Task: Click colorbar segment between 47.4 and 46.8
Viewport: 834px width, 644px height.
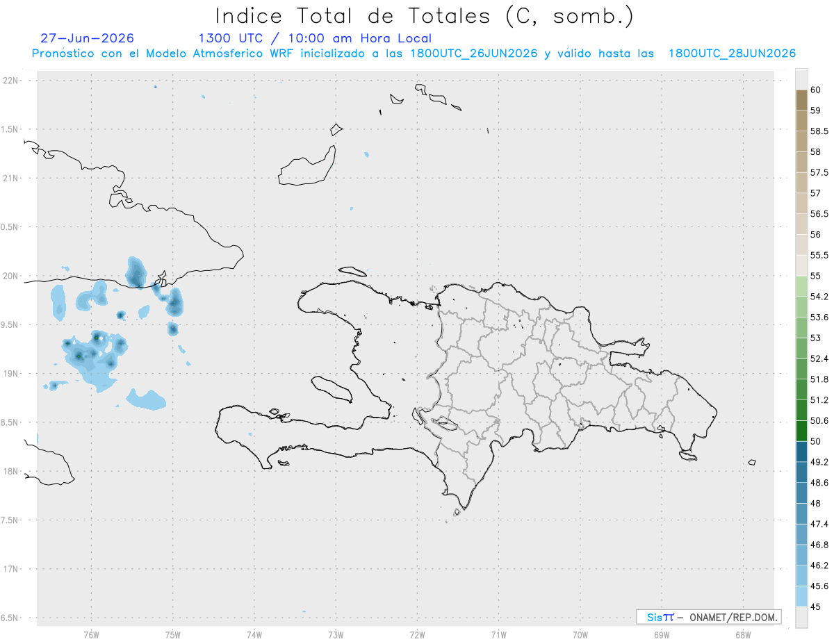Action: (x=801, y=534)
